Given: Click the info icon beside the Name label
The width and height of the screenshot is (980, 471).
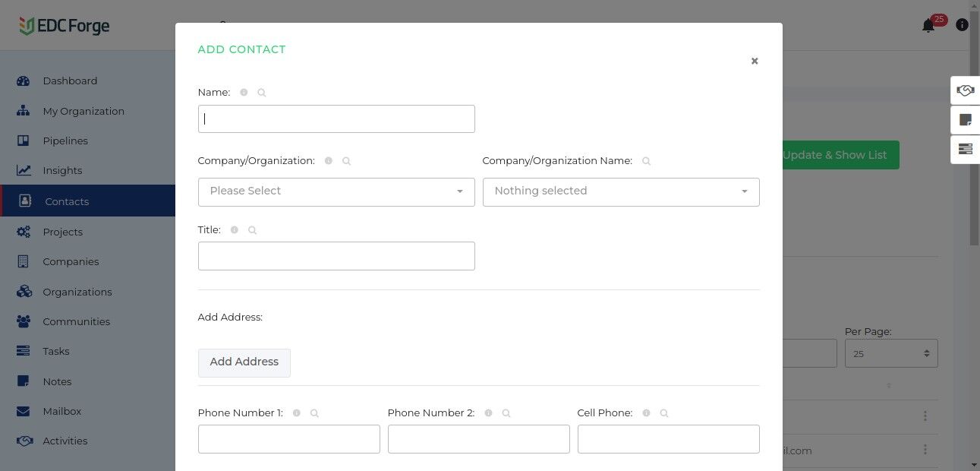Looking at the screenshot, I should (x=244, y=93).
